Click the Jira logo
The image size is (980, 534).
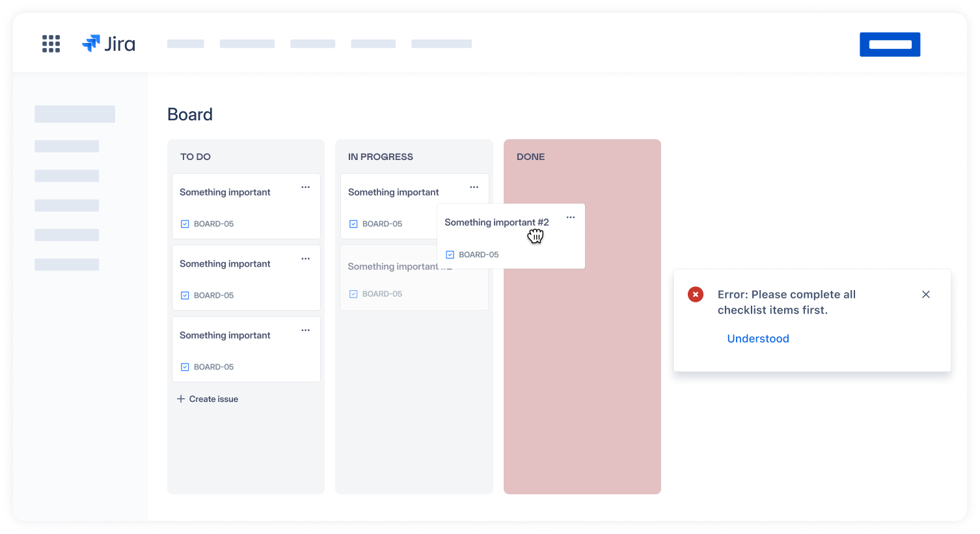(109, 44)
